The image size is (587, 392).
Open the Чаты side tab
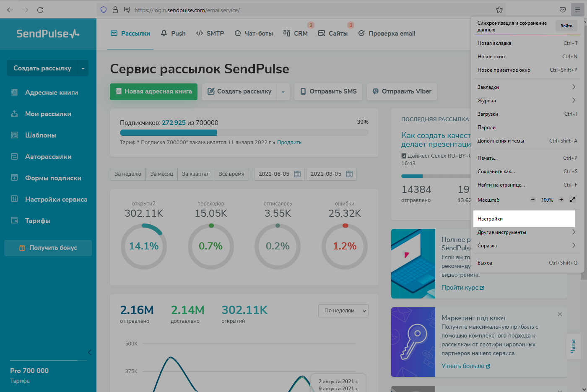click(573, 347)
